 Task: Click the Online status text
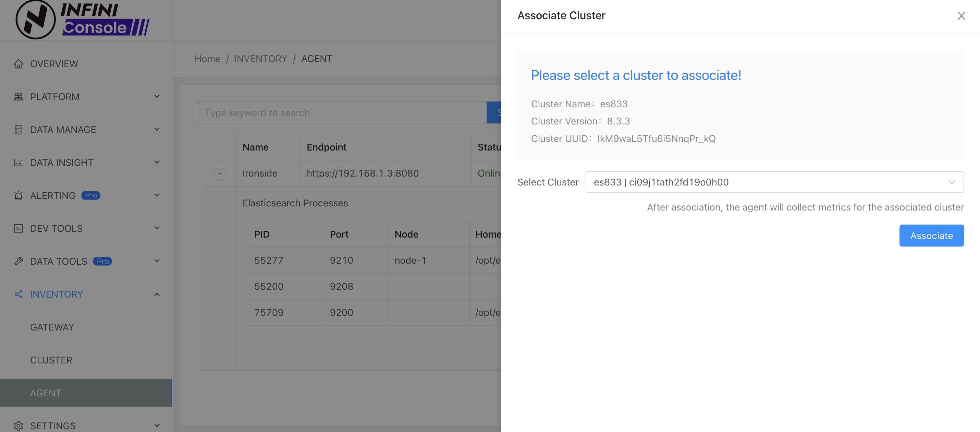pos(489,173)
